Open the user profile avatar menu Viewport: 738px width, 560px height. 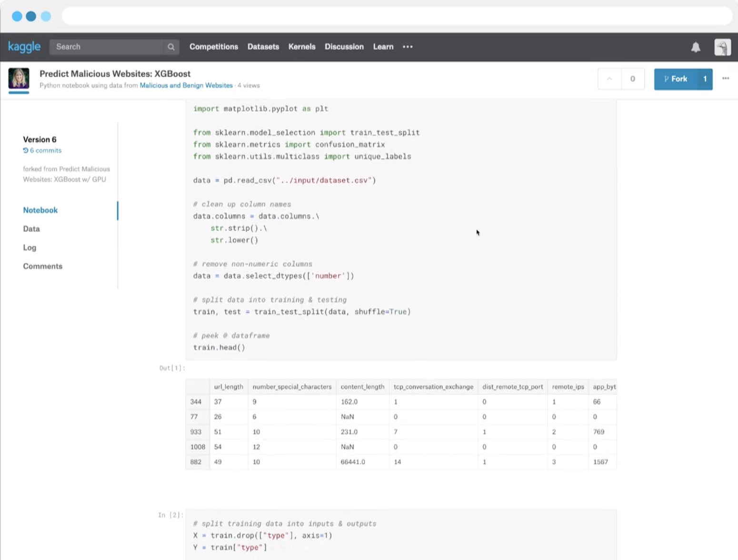tap(722, 47)
